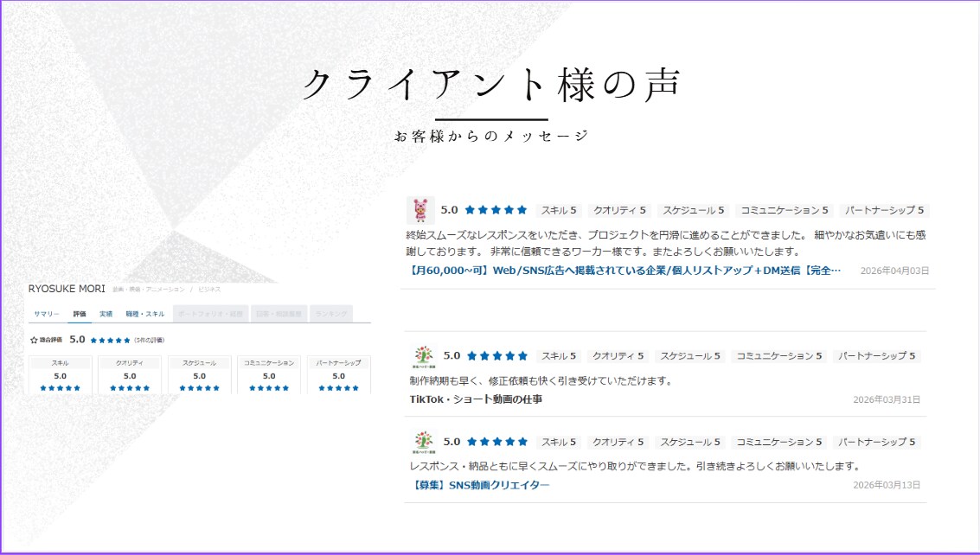The height and width of the screenshot is (555, 980).
Task: Click the スケジュール rating card header
Action: (200, 363)
